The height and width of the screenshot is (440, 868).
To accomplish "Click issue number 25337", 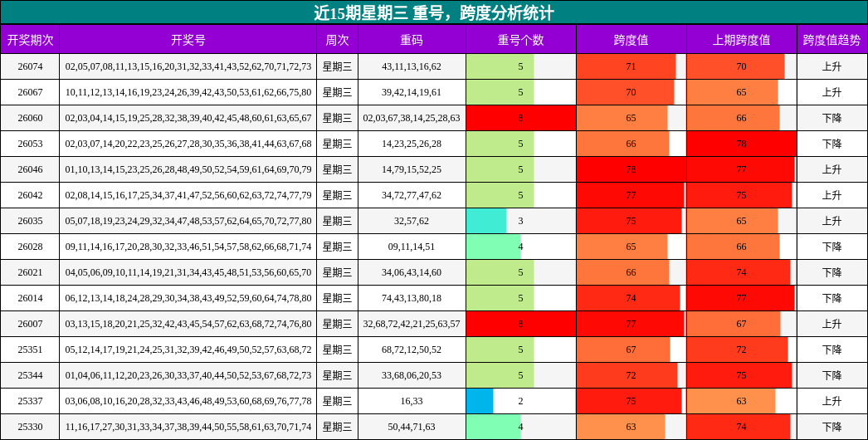I will (30, 401).
